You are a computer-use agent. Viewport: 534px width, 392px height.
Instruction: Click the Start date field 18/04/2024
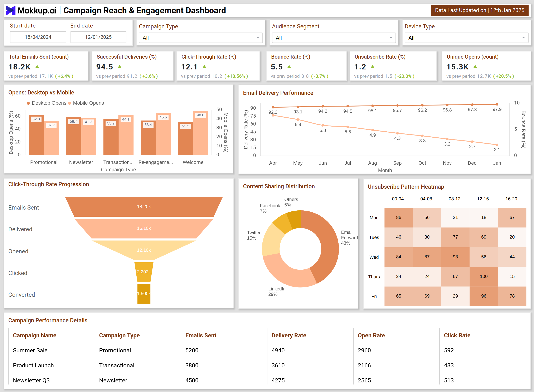tap(38, 37)
